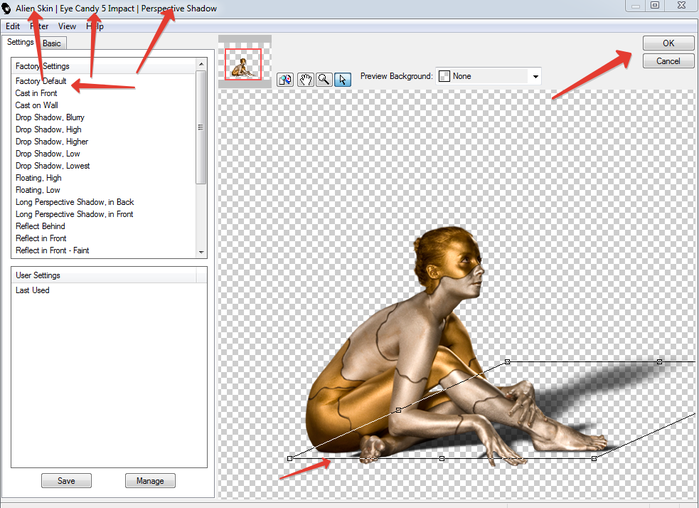Select the Floating, Low preset
Screen dimensions: 699x508
[37, 190]
